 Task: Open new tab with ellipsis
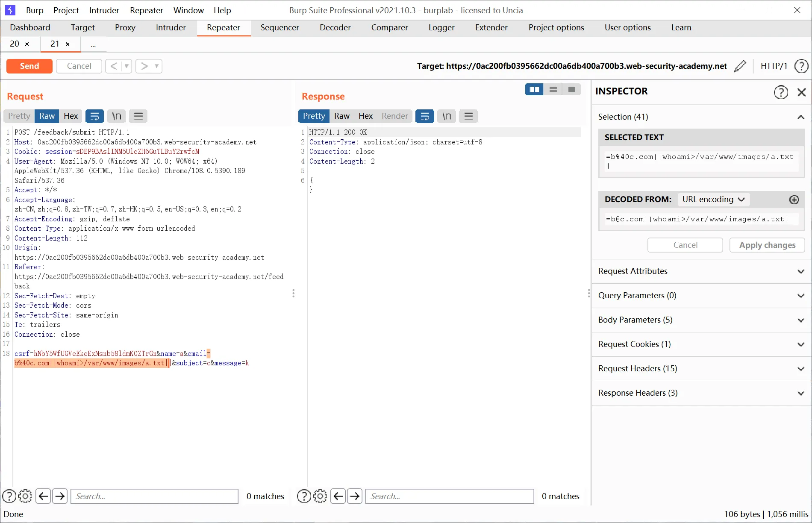(93, 44)
